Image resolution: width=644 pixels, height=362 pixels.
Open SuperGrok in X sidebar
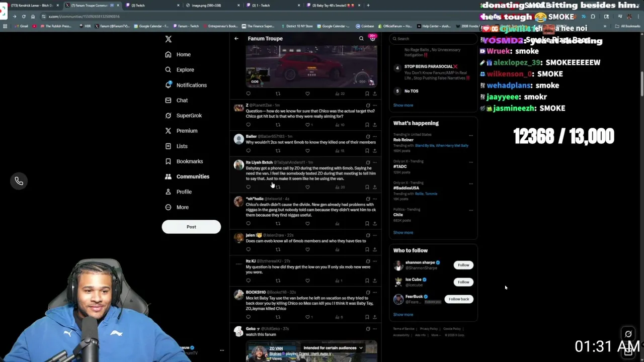pyautogui.click(x=183, y=116)
